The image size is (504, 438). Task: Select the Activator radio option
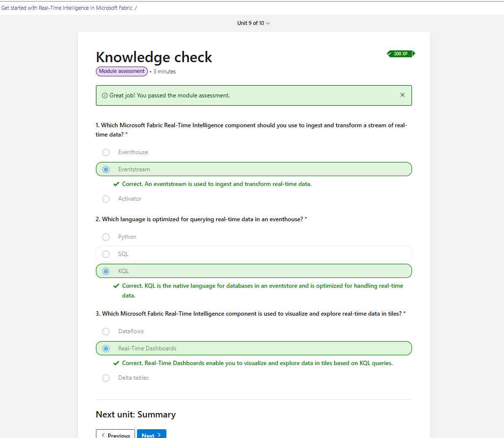[106, 199]
